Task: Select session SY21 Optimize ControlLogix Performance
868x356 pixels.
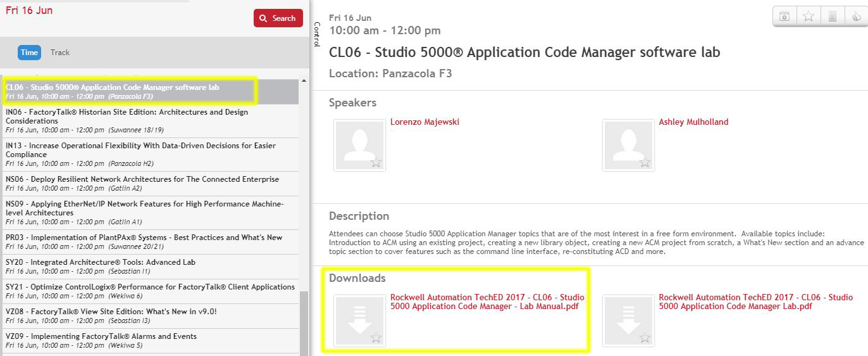Action: point(151,291)
